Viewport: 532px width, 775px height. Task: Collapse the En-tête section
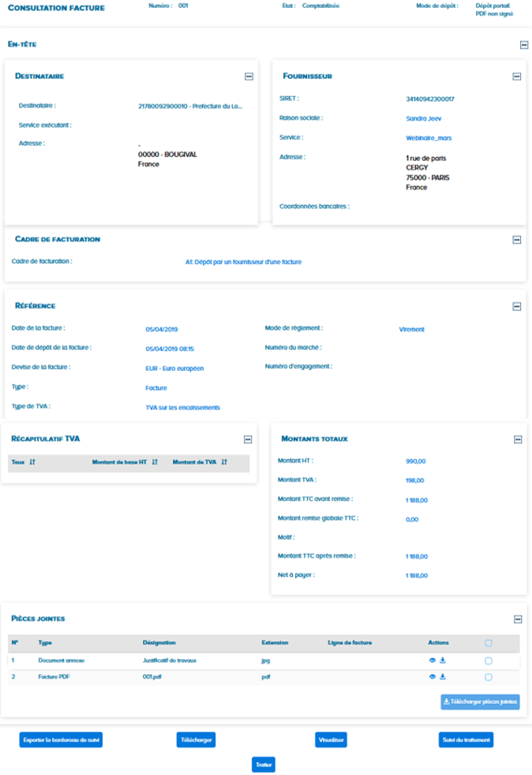click(x=523, y=45)
